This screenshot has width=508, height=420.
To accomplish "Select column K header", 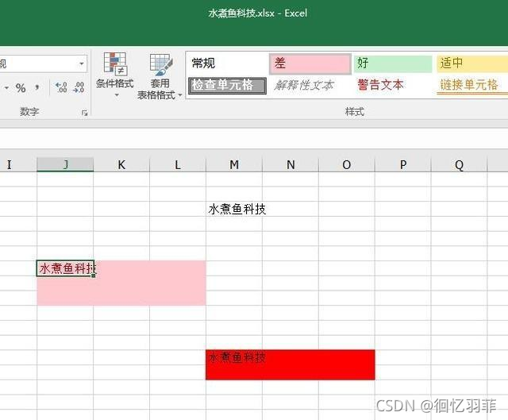I will 121,164.
